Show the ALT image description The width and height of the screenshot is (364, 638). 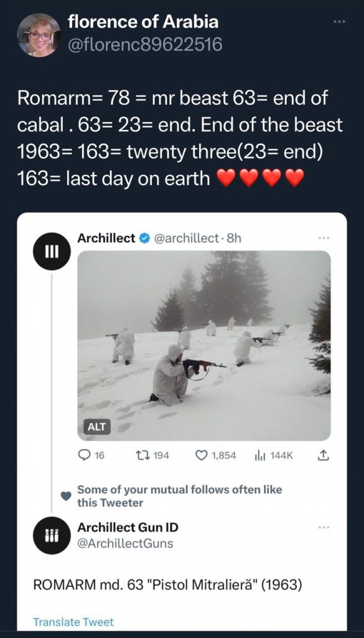pos(96,426)
